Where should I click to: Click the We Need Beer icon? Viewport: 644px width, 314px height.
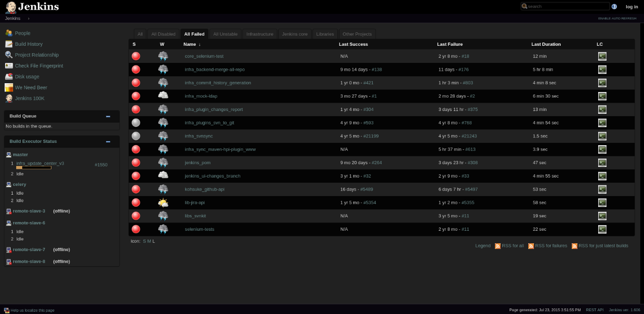(9, 87)
